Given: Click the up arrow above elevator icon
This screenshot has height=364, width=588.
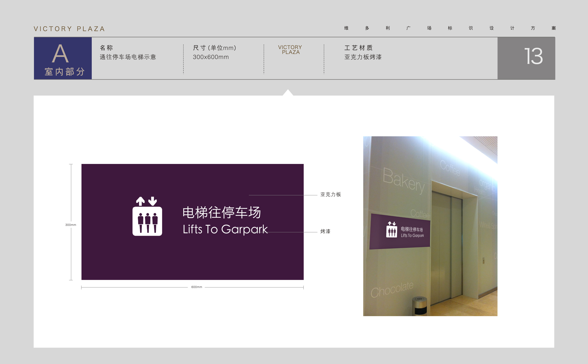Looking at the screenshot, I should 140,201.
